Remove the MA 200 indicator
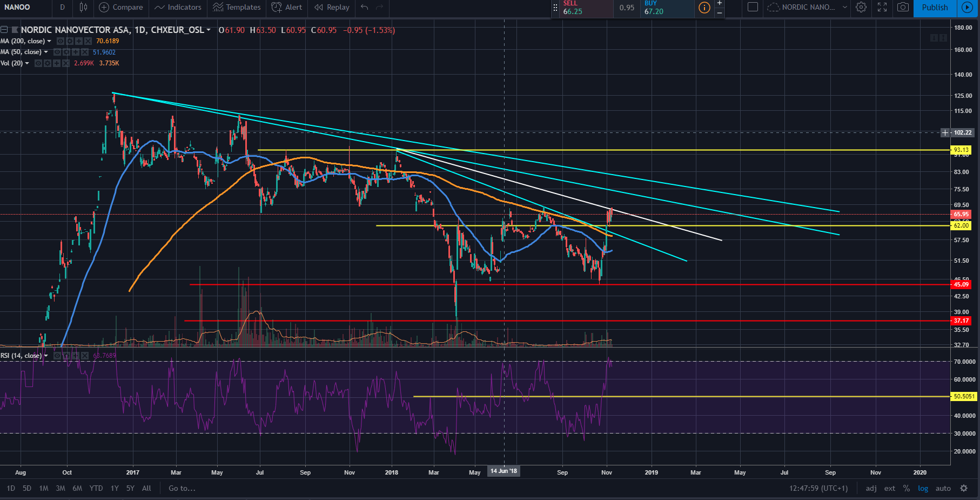 click(x=88, y=41)
